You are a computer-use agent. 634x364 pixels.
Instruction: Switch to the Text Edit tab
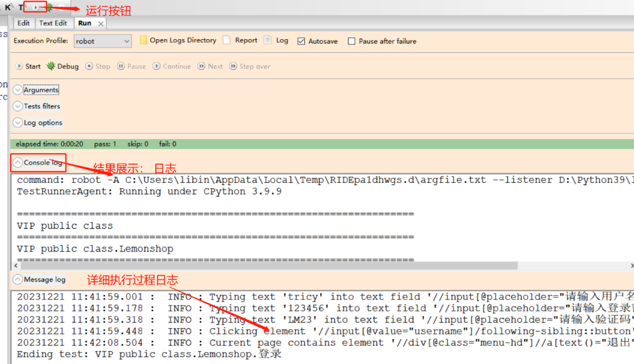[53, 23]
